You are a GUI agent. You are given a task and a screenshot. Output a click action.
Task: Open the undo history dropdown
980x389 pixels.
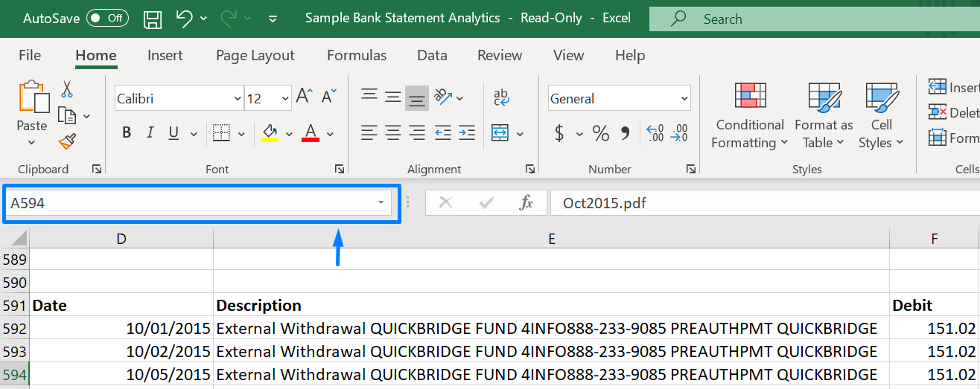pyautogui.click(x=204, y=19)
